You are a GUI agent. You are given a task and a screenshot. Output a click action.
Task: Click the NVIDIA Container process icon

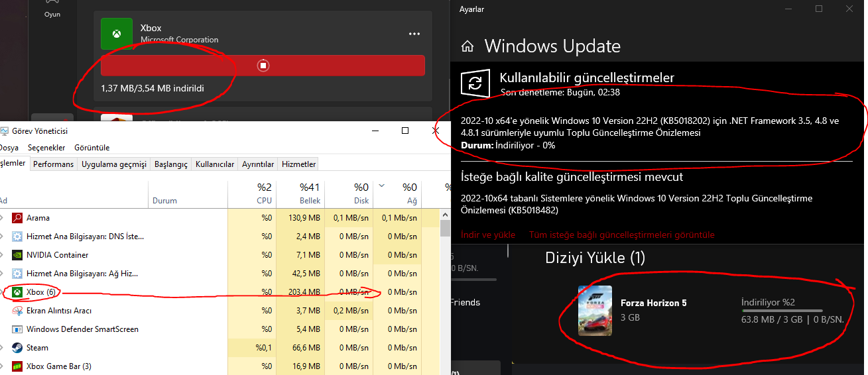point(17,255)
